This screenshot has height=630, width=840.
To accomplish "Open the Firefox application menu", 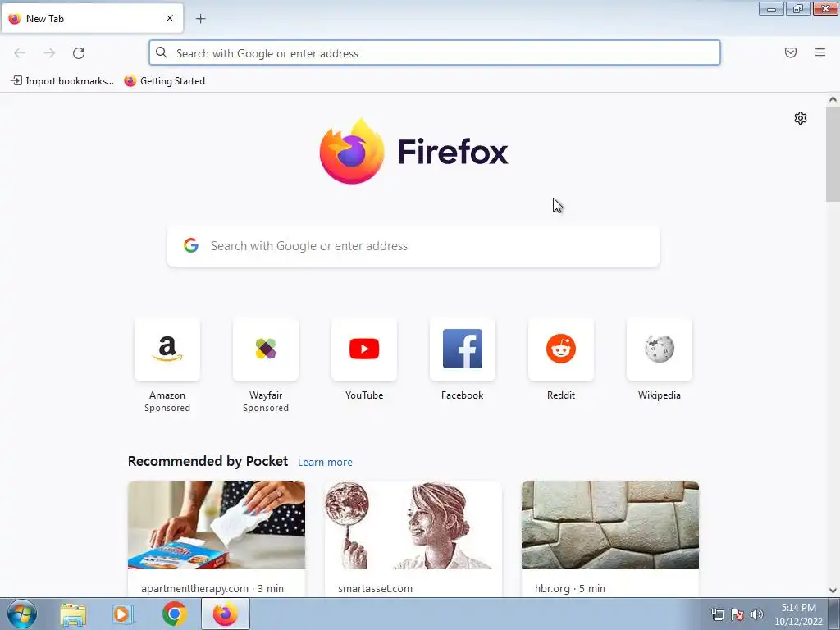I will click(820, 52).
